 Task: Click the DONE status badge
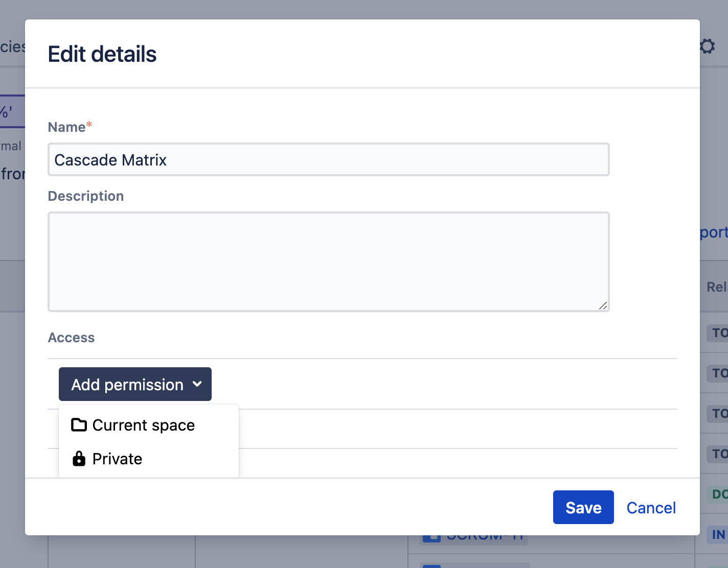720,494
